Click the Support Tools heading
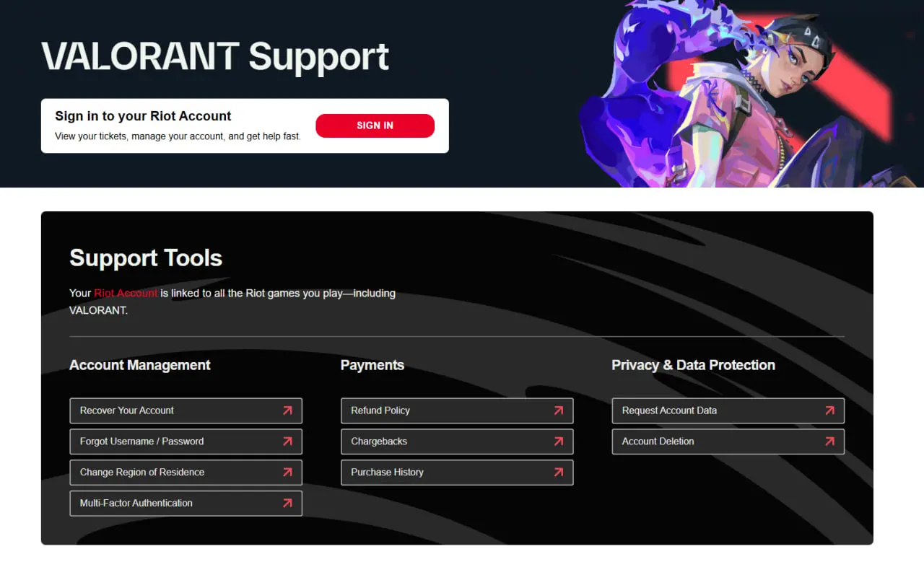Image resolution: width=924 pixels, height=580 pixels. (x=146, y=258)
